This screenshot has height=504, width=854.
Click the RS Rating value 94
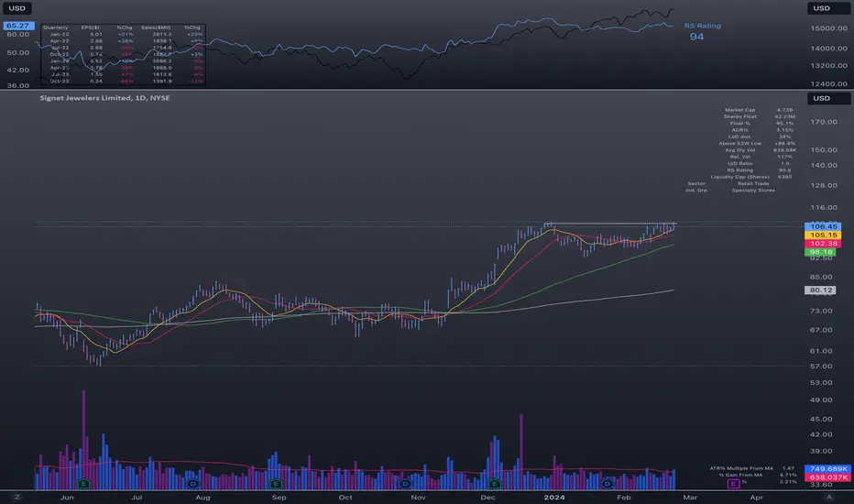click(696, 37)
